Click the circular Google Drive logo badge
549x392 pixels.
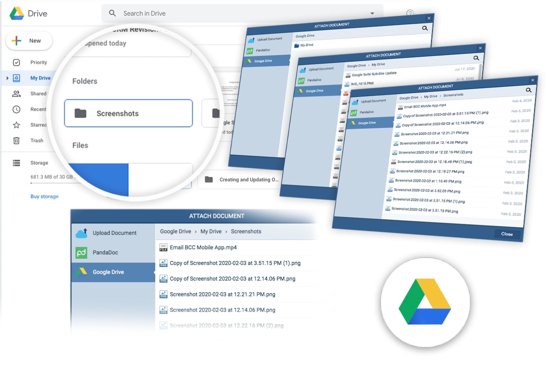[x=425, y=302]
